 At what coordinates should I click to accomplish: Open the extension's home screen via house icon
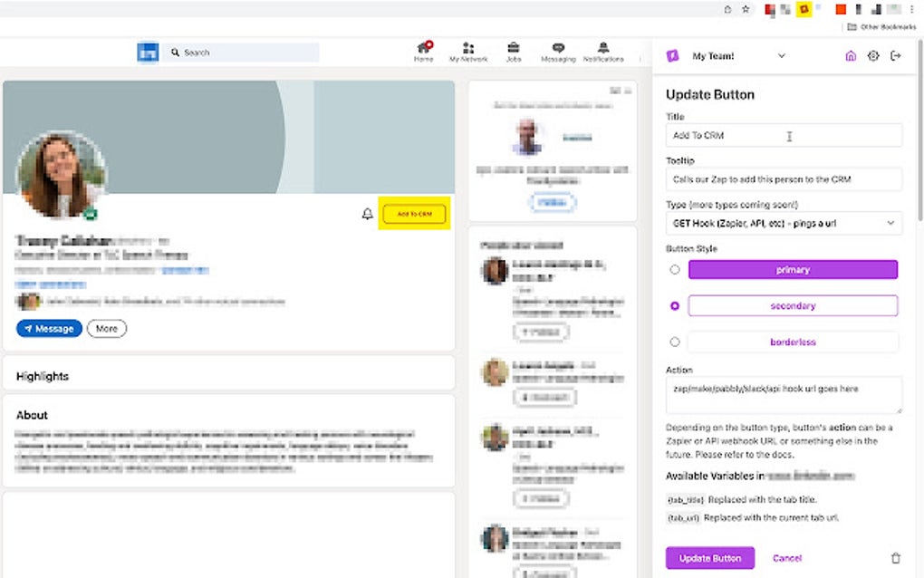(851, 55)
